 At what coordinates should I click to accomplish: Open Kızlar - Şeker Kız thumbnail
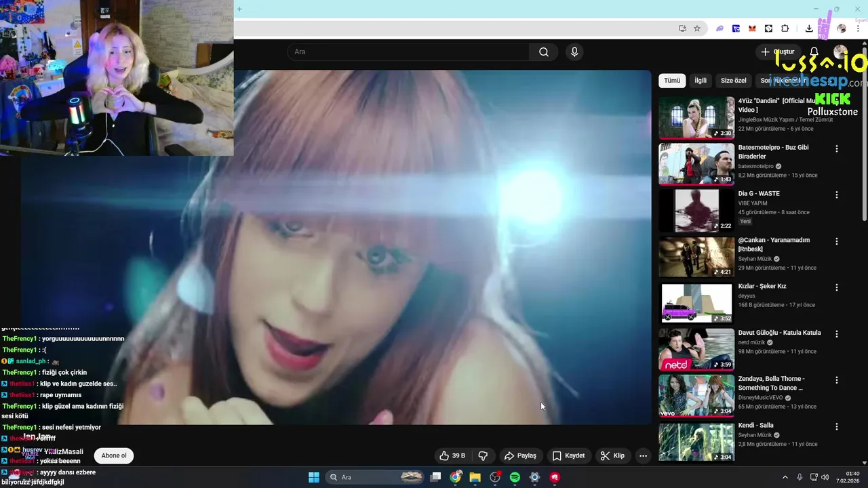pyautogui.click(x=696, y=303)
